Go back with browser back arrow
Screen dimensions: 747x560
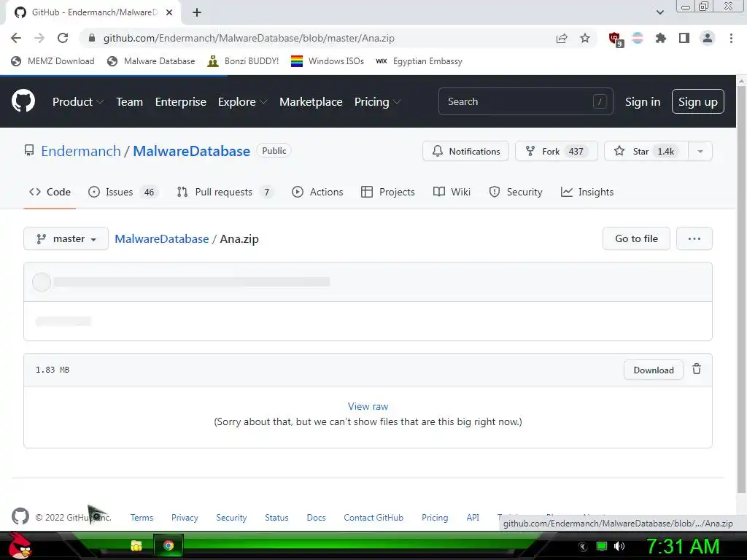coord(16,38)
